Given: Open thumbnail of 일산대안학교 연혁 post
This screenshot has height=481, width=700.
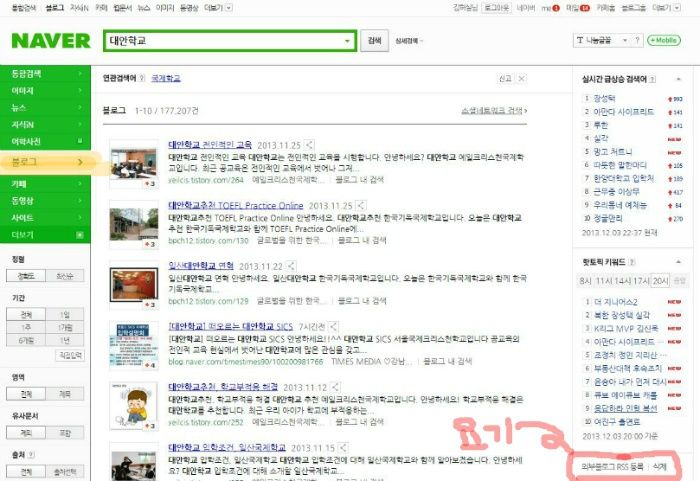Looking at the screenshot, I should point(133,285).
